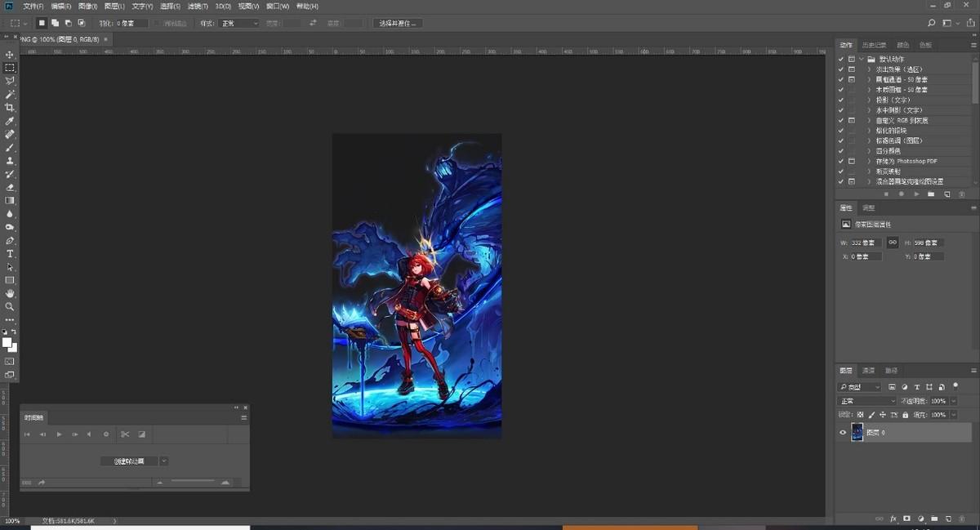Select the Move tool
The width and height of the screenshot is (980, 530).
(x=10, y=55)
